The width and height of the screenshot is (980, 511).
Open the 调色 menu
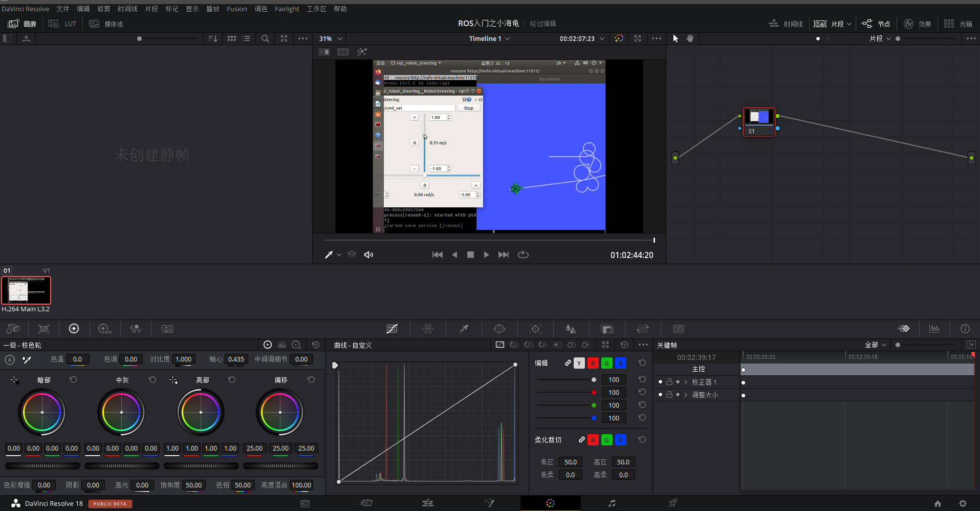[261, 9]
